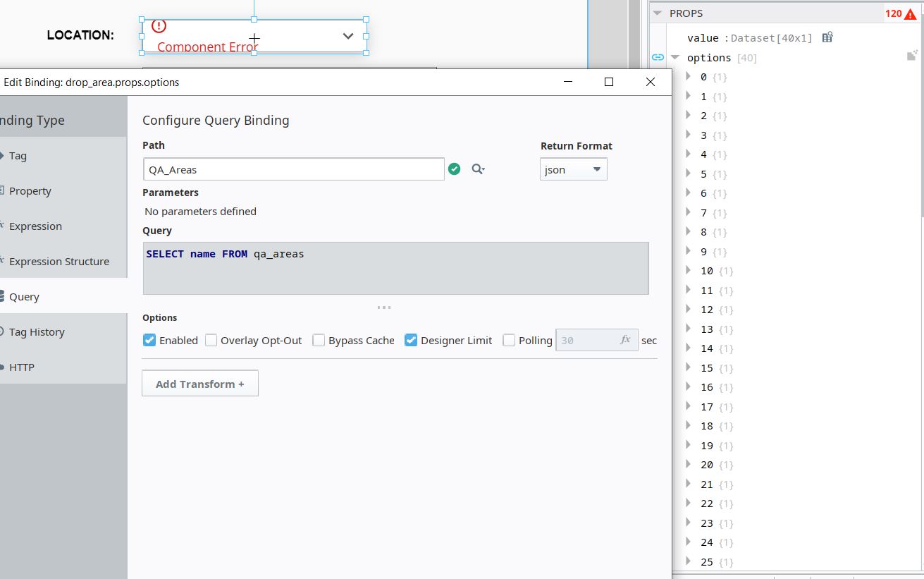This screenshot has height=579, width=924.
Task: Select the Tag History binding type
Action: pyautogui.click(x=63, y=332)
